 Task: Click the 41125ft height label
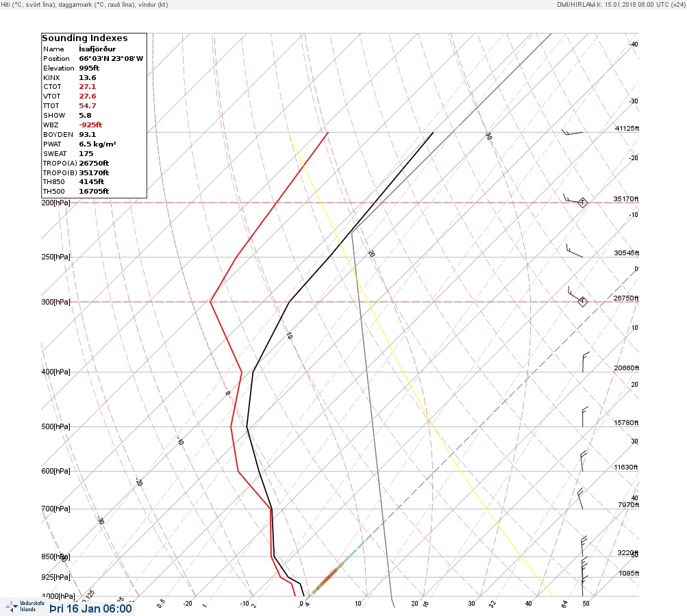[627, 128]
